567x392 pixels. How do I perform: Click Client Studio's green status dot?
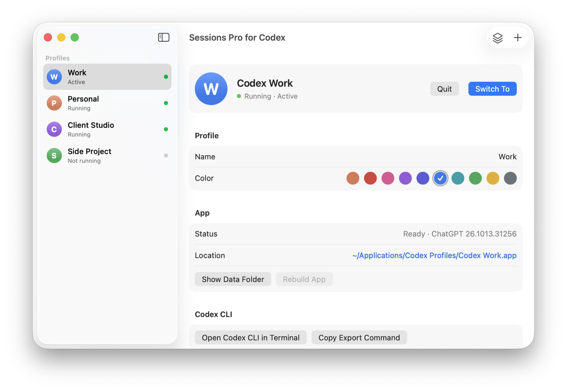tap(166, 129)
